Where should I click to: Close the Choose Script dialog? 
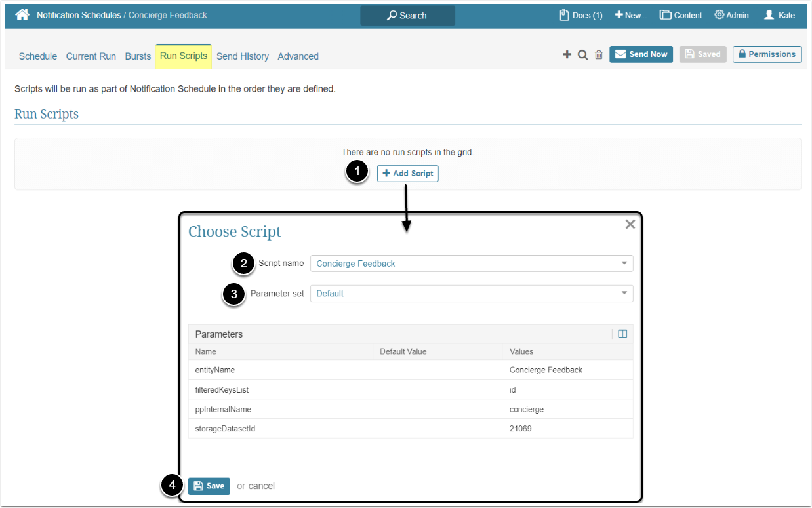tap(630, 224)
